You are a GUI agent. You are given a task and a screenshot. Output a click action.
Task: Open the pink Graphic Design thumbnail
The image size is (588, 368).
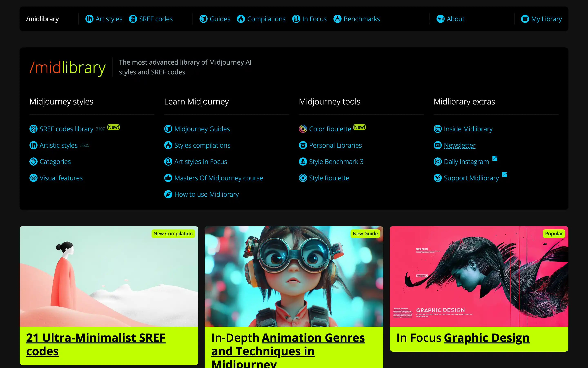(x=479, y=276)
